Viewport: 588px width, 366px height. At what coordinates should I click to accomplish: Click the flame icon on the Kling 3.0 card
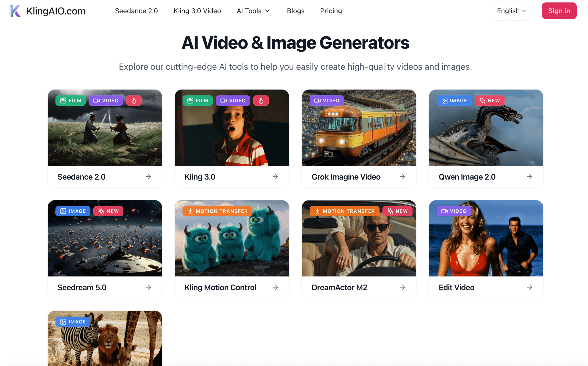[261, 100]
